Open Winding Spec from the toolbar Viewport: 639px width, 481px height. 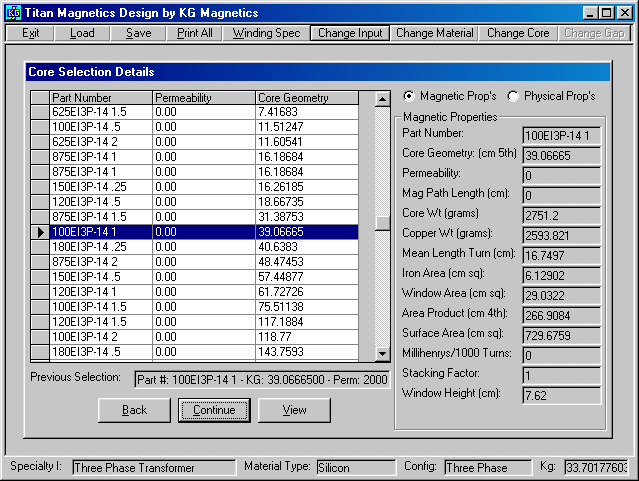point(266,33)
